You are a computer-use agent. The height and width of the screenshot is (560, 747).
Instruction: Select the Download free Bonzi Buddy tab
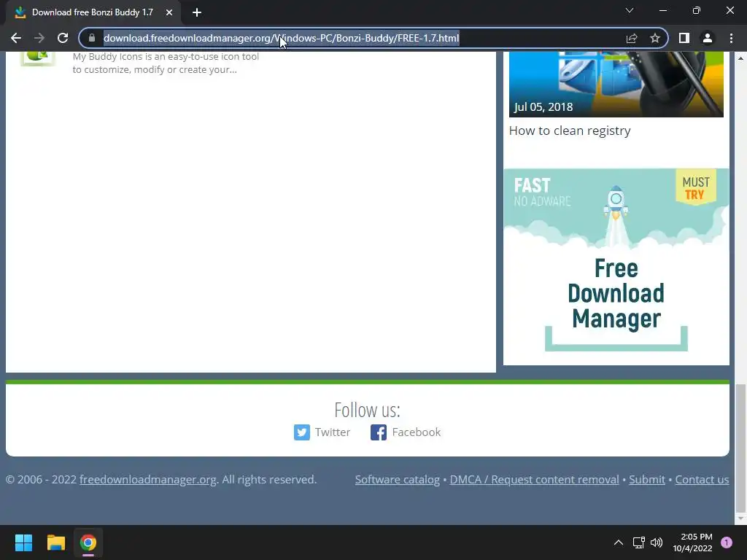pyautogui.click(x=93, y=12)
